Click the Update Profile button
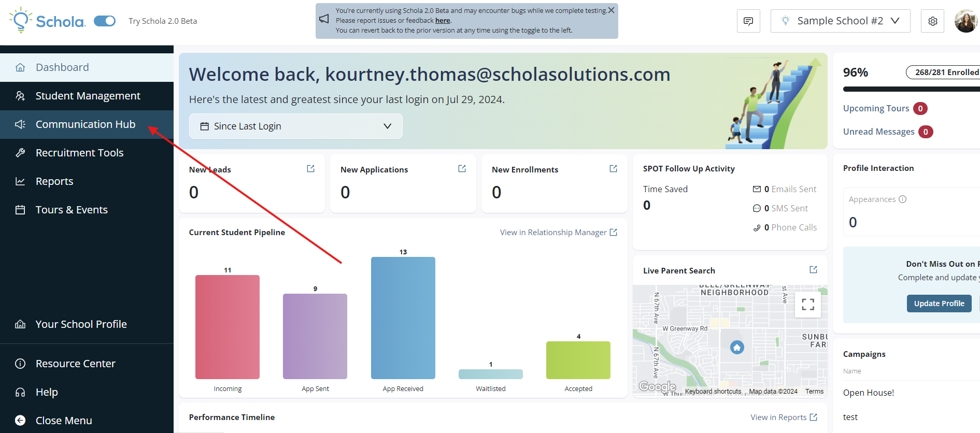 [939, 304]
